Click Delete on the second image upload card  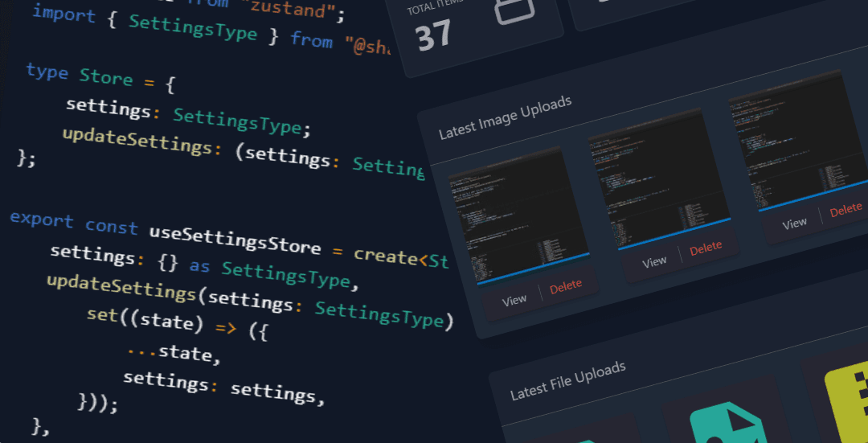706,248
